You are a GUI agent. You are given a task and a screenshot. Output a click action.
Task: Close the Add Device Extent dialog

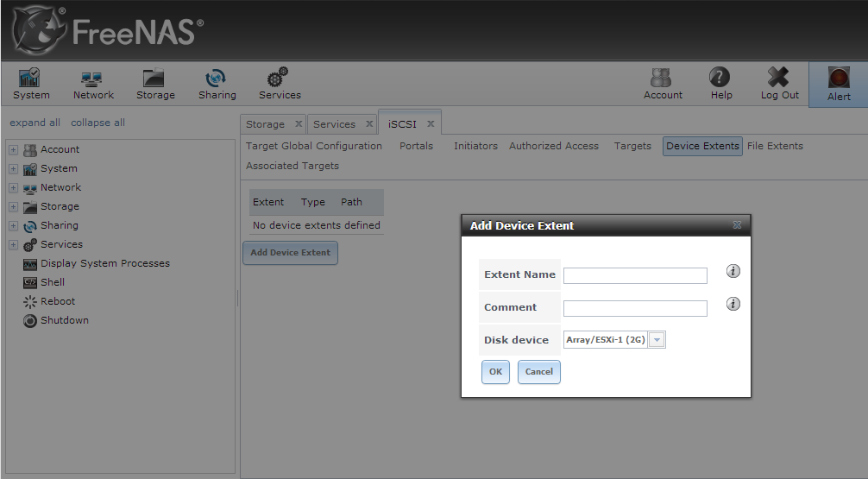pyautogui.click(x=737, y=224)
